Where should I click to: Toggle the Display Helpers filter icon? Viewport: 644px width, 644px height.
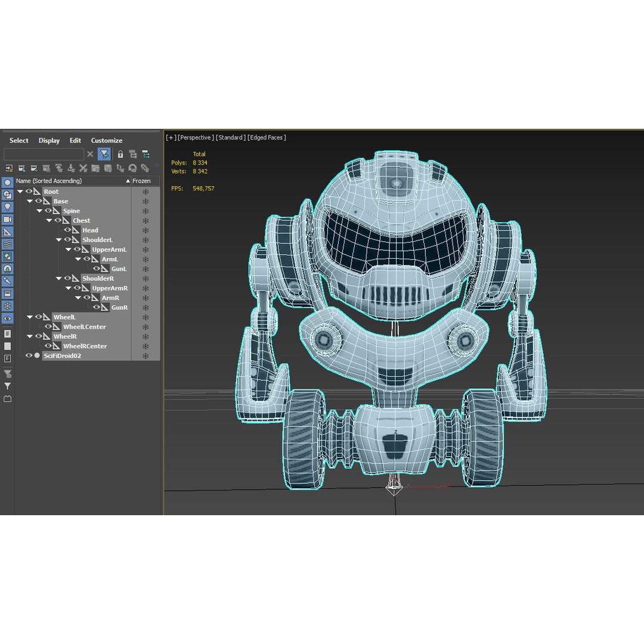point(7,231)
